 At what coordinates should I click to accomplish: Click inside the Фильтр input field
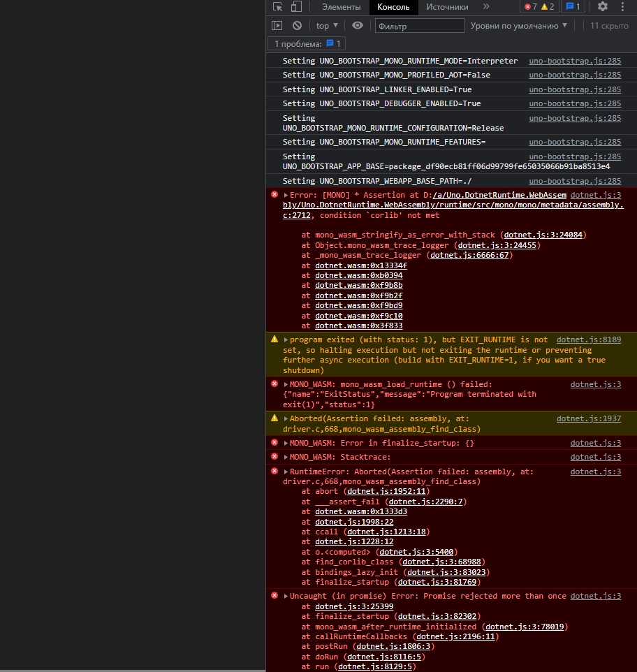click(419, 25)
